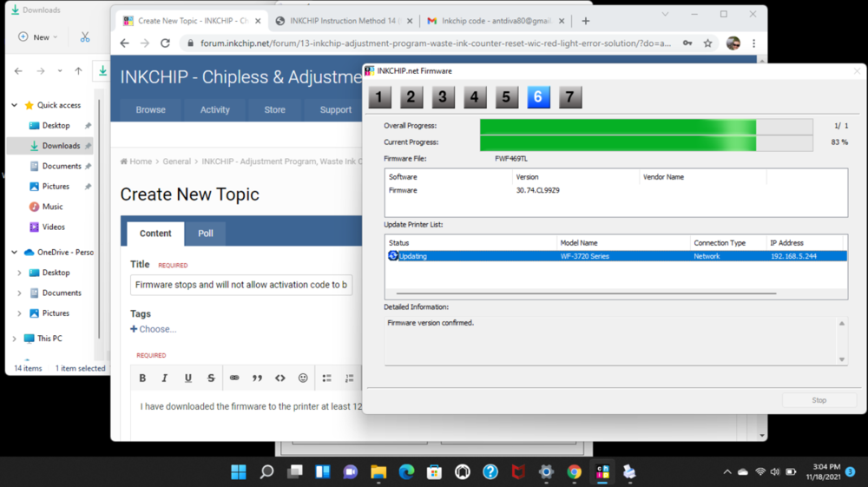Select step 7 in INKCHIP firmware window
The height and width of the screenshot is (487, 868).
point(569,97)
